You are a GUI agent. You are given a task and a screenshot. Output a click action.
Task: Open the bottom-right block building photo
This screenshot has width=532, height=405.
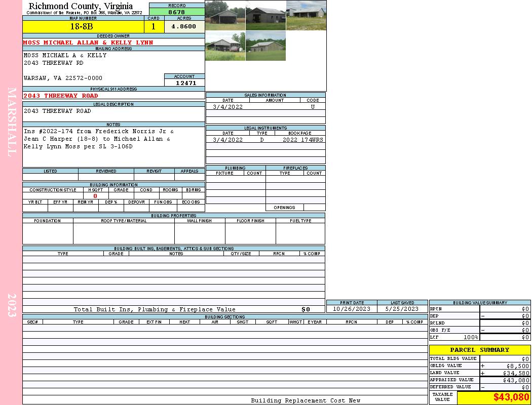tap(265, 46)
